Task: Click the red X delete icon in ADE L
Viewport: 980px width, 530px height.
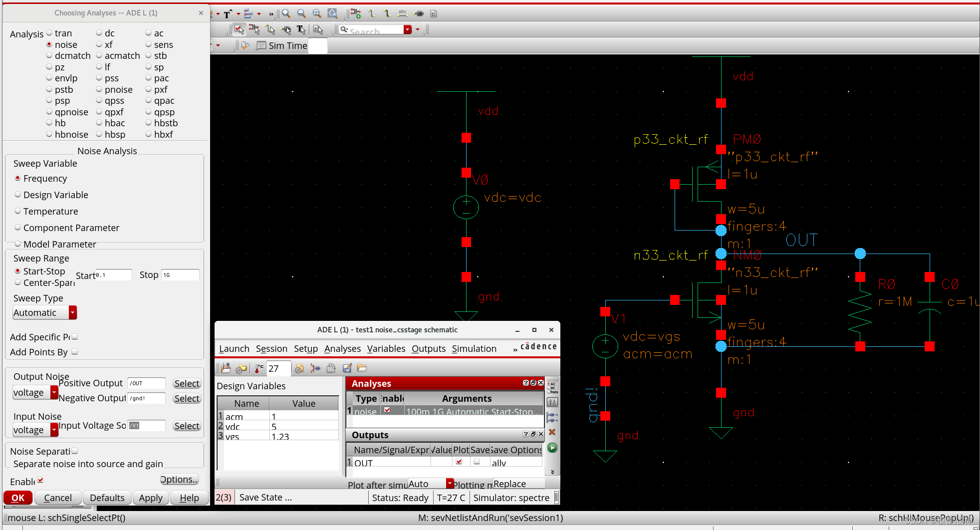Action: point(552,432)
